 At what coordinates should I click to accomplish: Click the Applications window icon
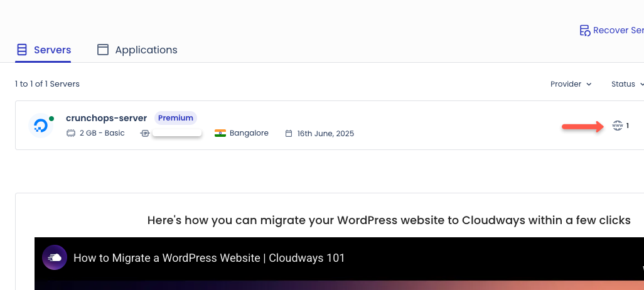pyautogui.click(x=103, y=50)
